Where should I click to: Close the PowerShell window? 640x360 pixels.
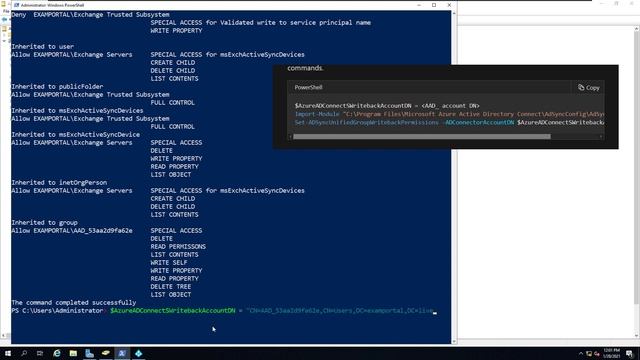pos(449,5)
